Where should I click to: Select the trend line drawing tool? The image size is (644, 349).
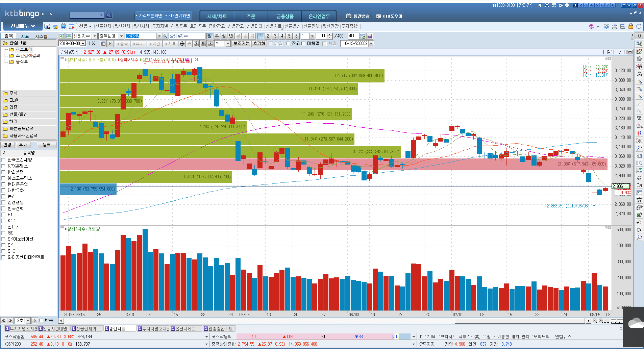click(x=639, y=104)
